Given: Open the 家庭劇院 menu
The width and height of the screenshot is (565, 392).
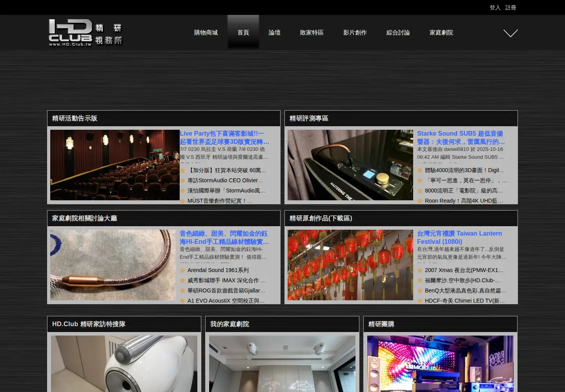Looking at the screenshot, I should point(441,33).
